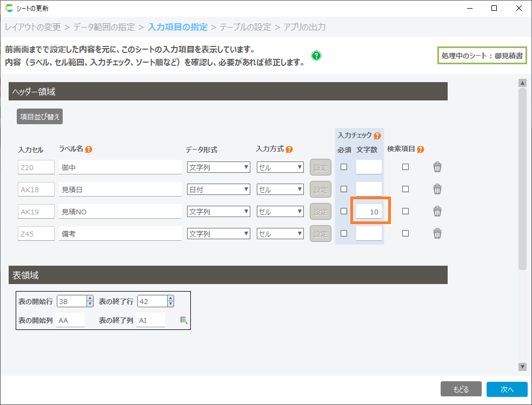Viewport: 532px width, 405px height.
Task: Click the table range select icon
Action: [184, 320]
